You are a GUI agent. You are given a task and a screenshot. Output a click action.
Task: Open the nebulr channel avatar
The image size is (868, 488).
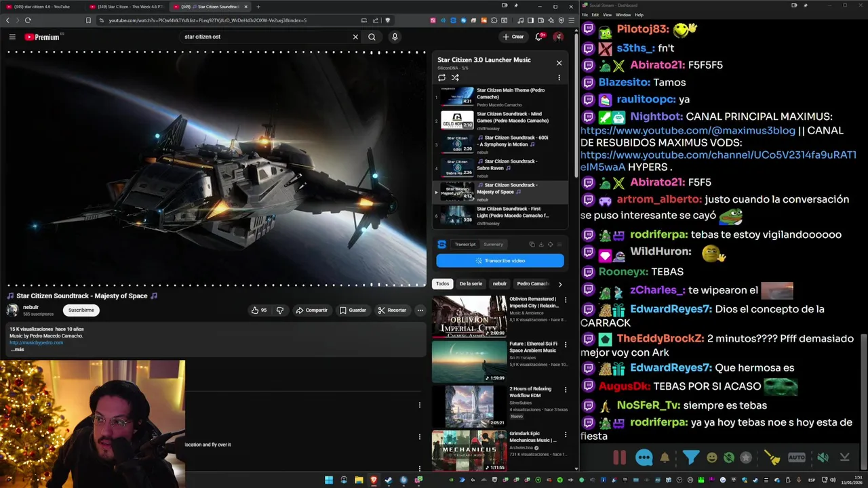pyautogui.click(x=12, y=310)
